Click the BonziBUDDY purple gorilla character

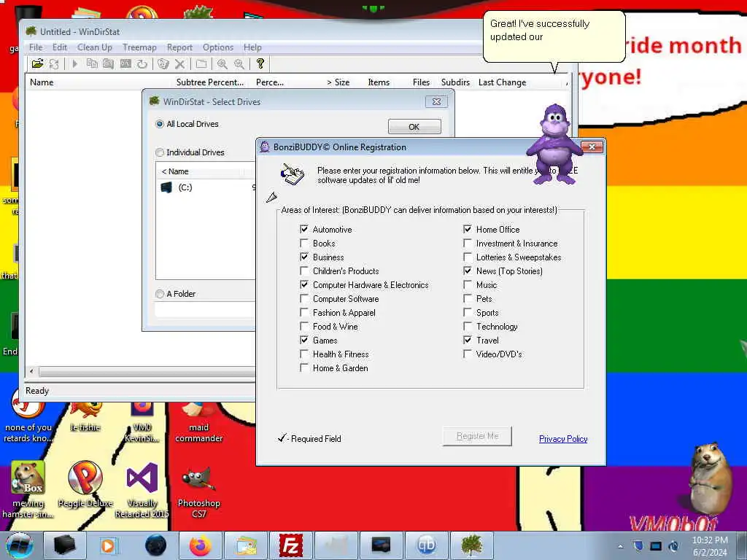pos(554,144)
